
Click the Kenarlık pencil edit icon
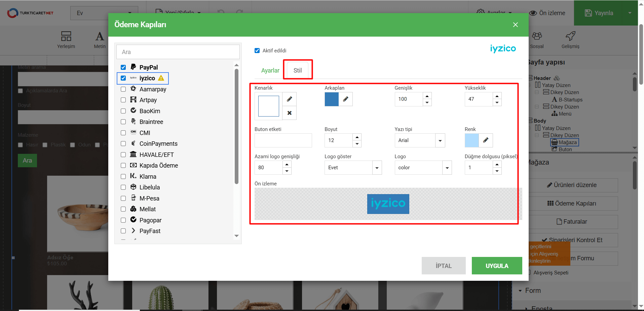click(x=289, y=99)
